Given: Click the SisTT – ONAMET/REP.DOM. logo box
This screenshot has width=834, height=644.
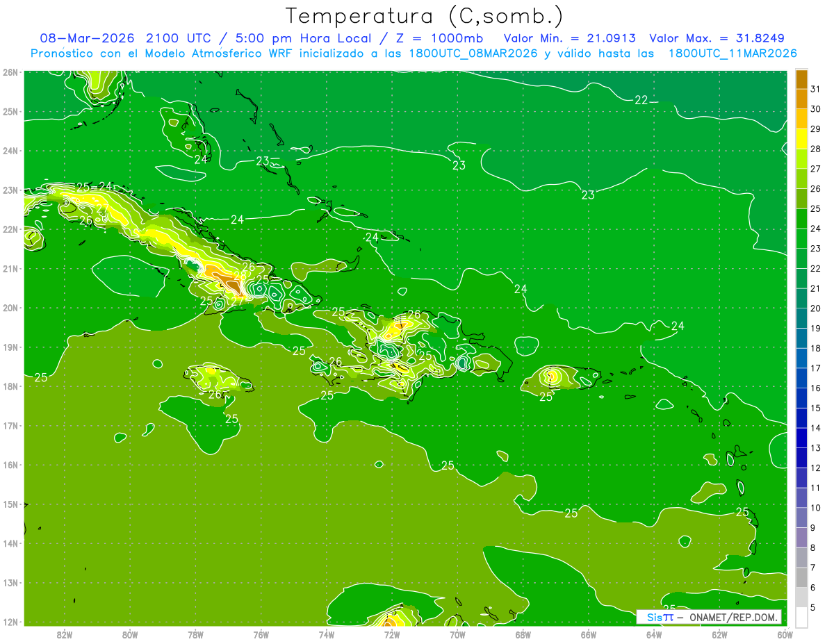Looking at the screenshot, I should [708, 617].
